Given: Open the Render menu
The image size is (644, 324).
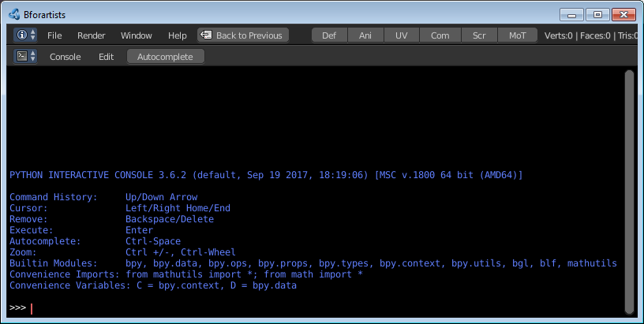Looking at the screenshot, I should (92, 35).
